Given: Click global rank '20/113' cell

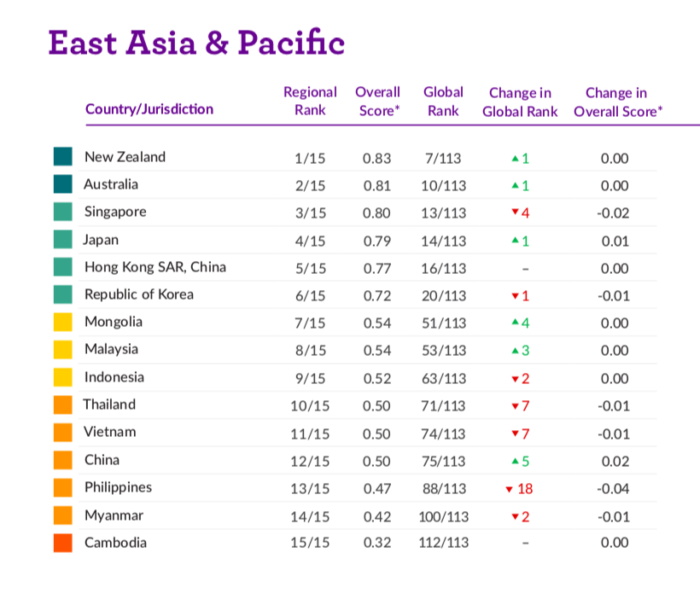Looking at the screenshot, I should coord(444,296).
